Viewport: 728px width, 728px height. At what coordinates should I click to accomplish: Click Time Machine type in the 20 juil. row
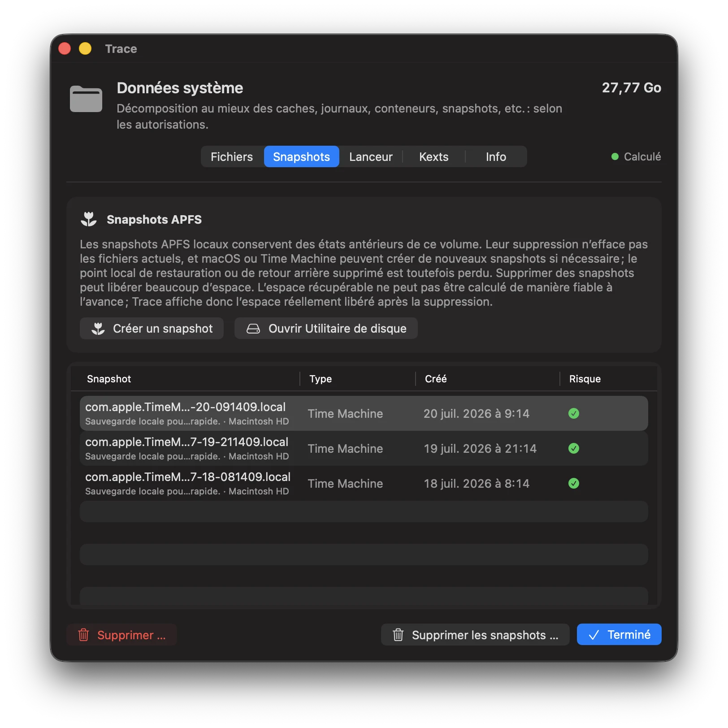tap(345, 413)
